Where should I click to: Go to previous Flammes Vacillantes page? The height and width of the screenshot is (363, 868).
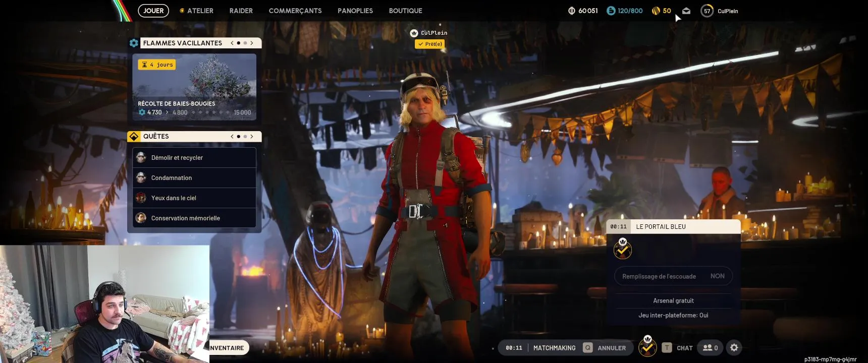(232, 43)
